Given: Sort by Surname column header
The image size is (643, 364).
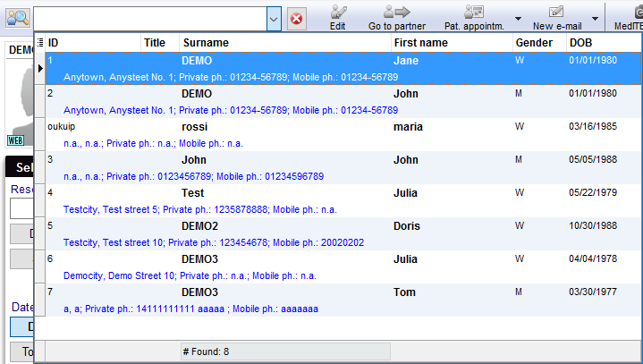Looking at the screenshot, I should click(285, 43).
